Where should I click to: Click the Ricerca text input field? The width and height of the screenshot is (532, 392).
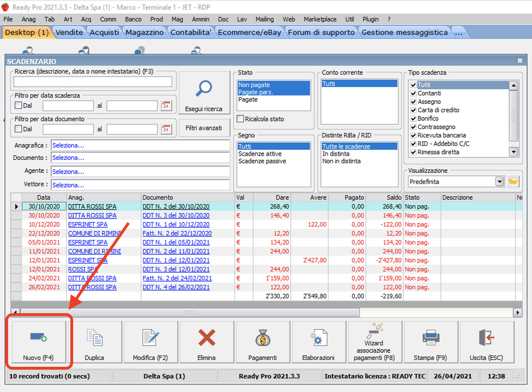[93, 82]
